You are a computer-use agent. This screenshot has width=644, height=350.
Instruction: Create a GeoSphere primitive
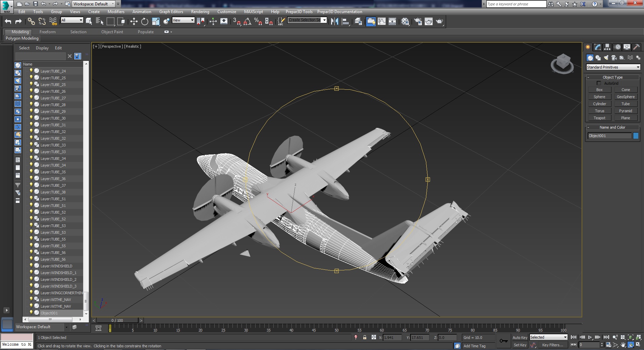626,97
